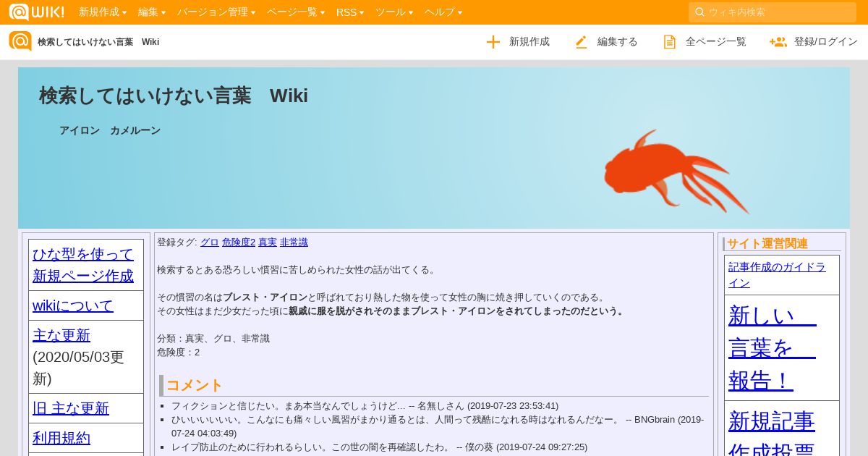Image resolution: width=868 pixels, height=456 pixels.
Task: Open ひな型を使って新規ページ作成 sidebar link
Action: (83, 265)
